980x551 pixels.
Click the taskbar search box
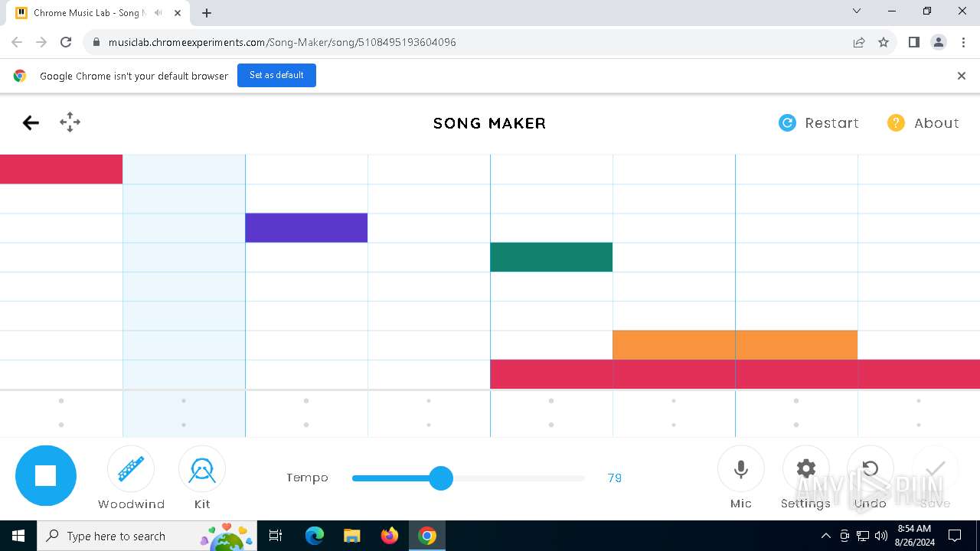point(148,536)
